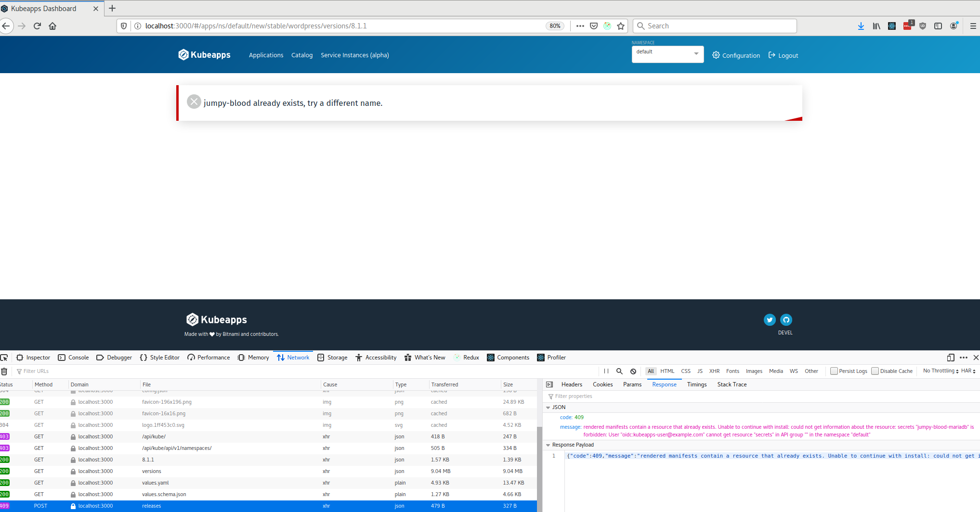The width and height of the screenshot is (980, 512).
Task: Navigate to the Catalog page
Action: pos(302,55)
